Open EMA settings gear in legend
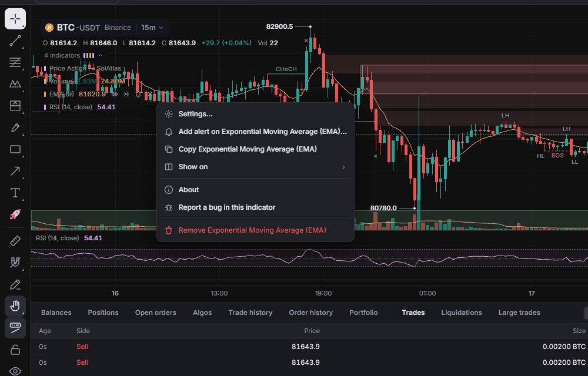This screenshot has height=376, width=588. [x=126, y=94]
